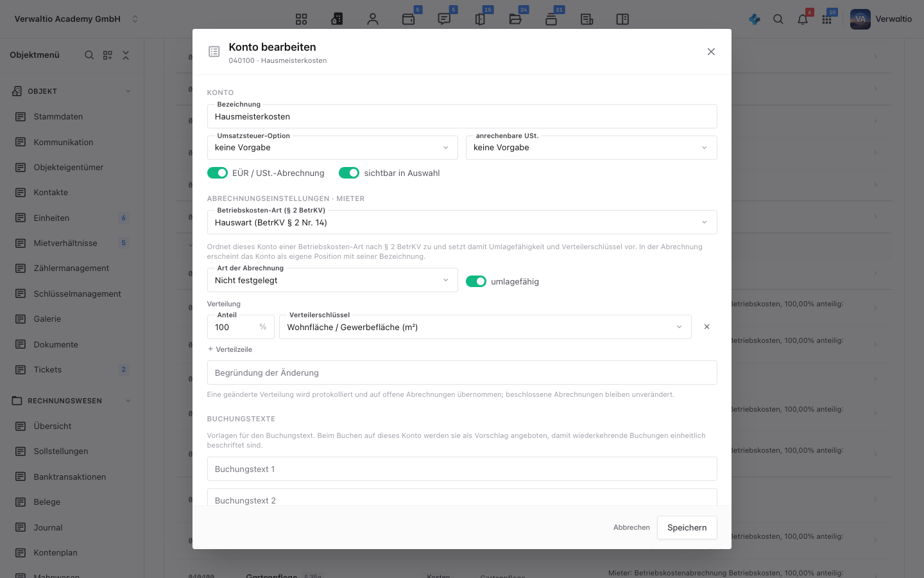Focus the Begründung der Änderung field

462,372
